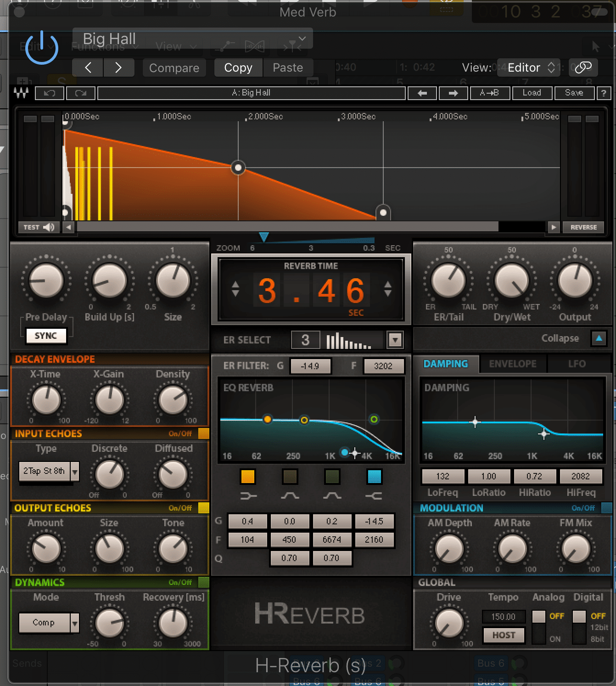Click the orange EQ band node

[268, 419]
